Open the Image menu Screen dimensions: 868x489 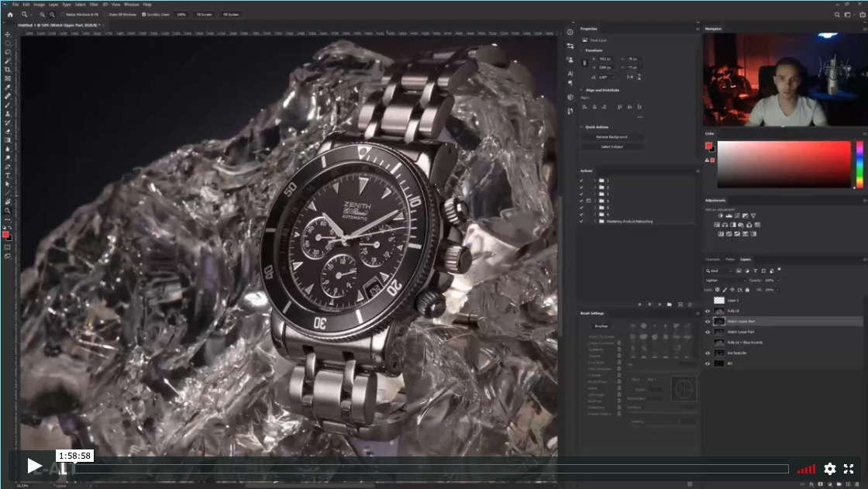coord(39,5)
